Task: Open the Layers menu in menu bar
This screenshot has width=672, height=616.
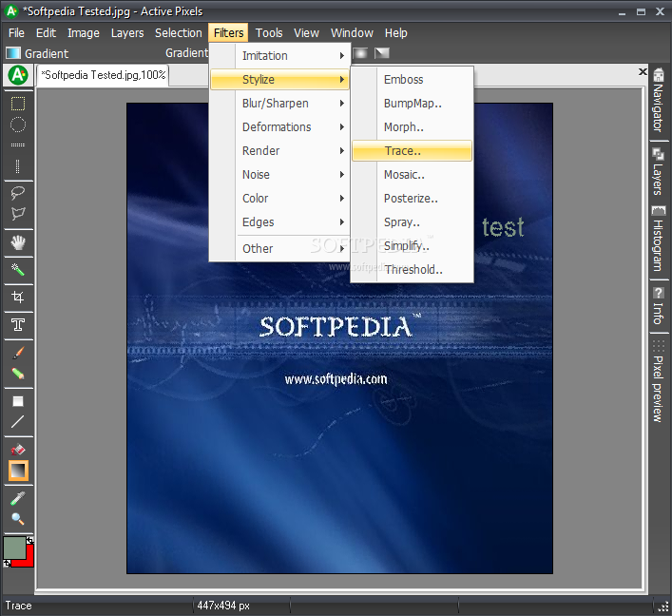Action: pyautogui.click(x=127, y=33)
